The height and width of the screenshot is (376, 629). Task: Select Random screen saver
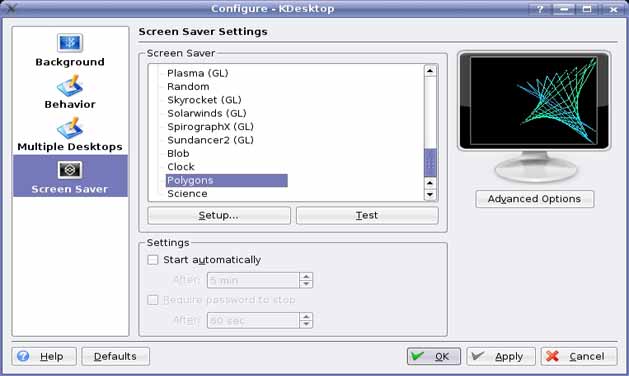(x=188, y=87)
